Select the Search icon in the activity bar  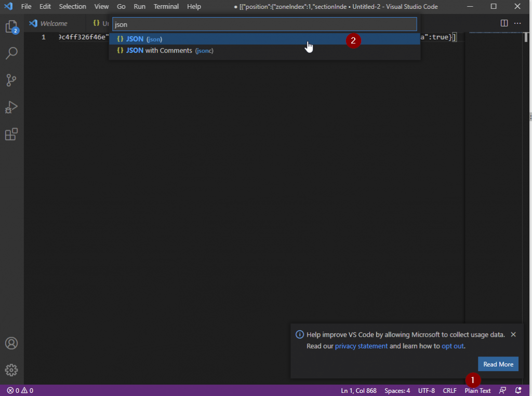(11, 53)
